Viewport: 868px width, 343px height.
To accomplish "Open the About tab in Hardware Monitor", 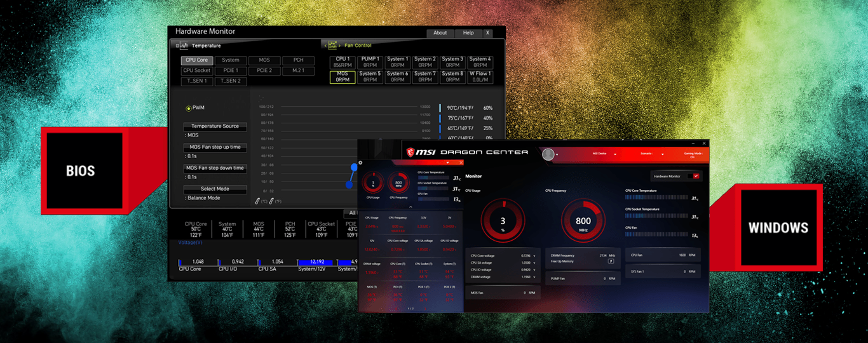I will tap(440, 33).
